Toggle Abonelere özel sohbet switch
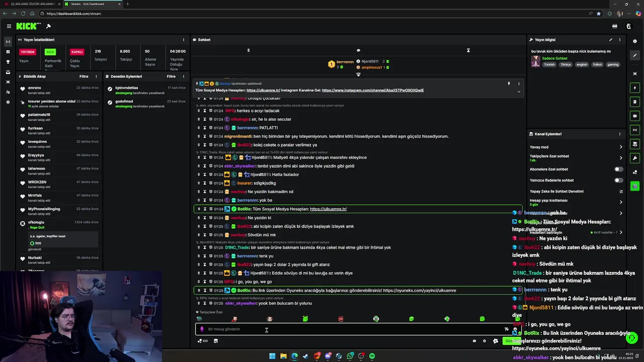Screen dimensions: 644x362 click(x=618, y=169)
